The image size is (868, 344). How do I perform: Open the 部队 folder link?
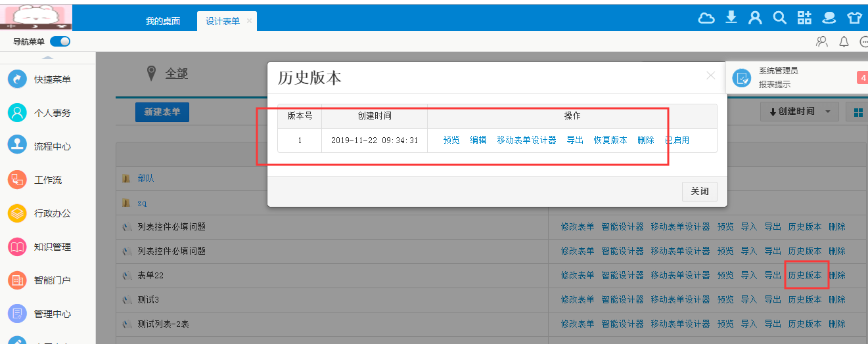click(x=146, y=178)
